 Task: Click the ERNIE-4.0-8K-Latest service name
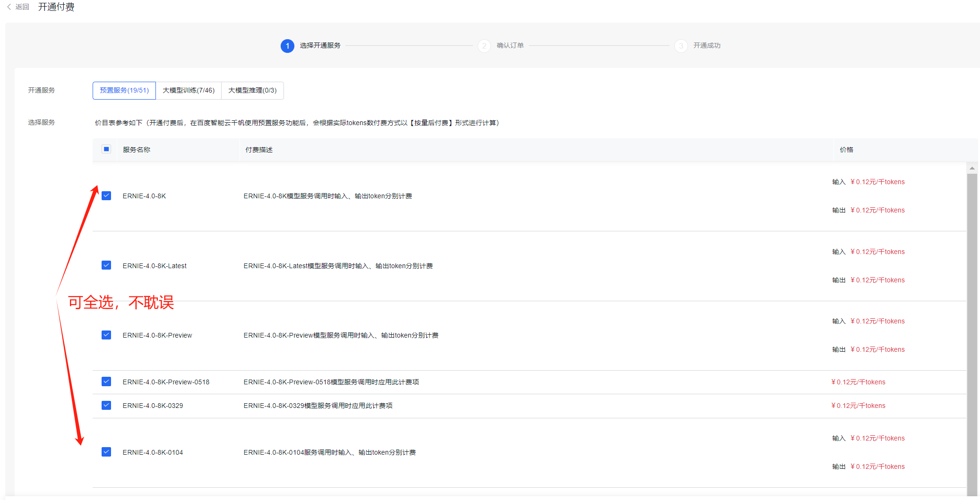155,266
